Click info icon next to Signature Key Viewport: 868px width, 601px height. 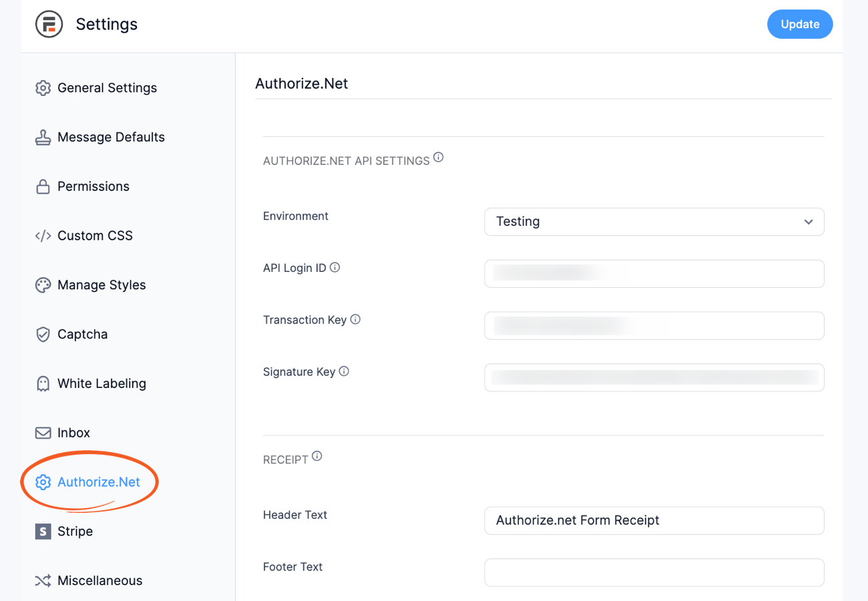click(x=344, y=371)
